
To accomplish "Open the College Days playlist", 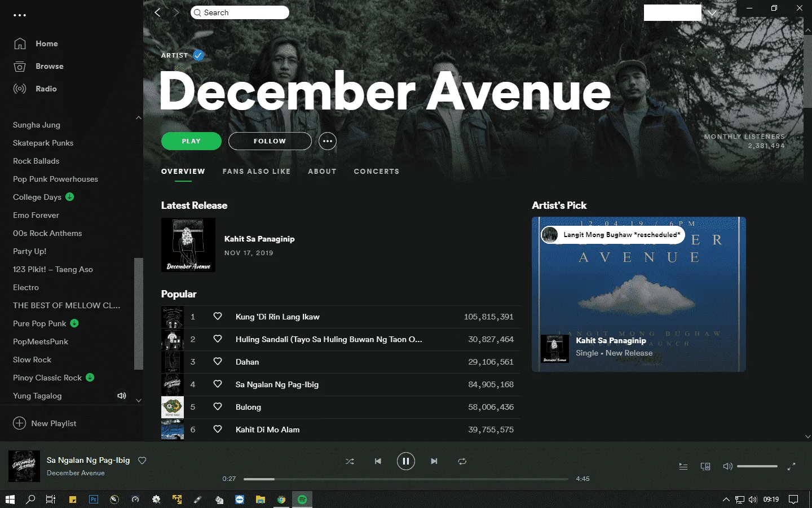I will [x=37, y=197].
